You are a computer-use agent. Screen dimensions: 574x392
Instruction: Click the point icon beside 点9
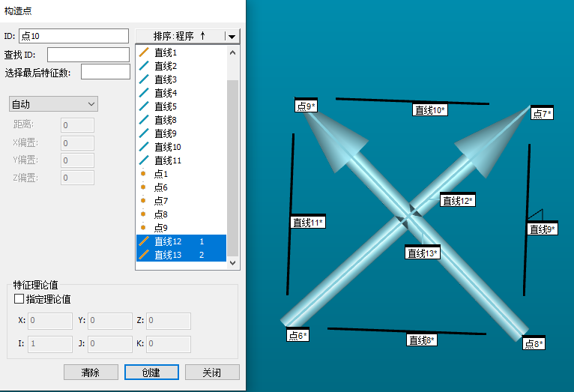tap(143, 228)
